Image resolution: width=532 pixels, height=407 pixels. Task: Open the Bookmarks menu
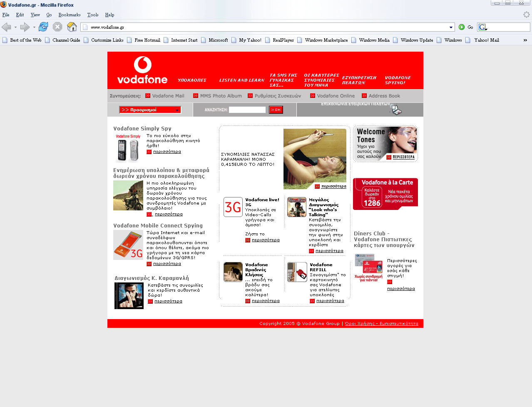[x=70, y=15]
